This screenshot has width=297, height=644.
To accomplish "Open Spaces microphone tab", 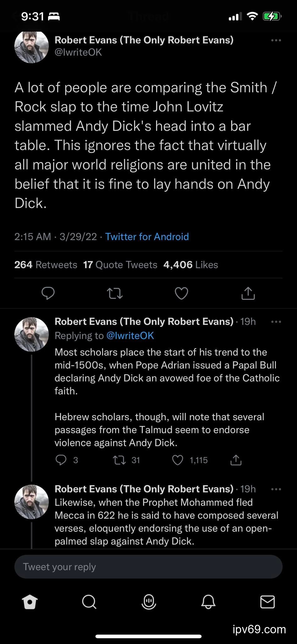I will (149, 602).
